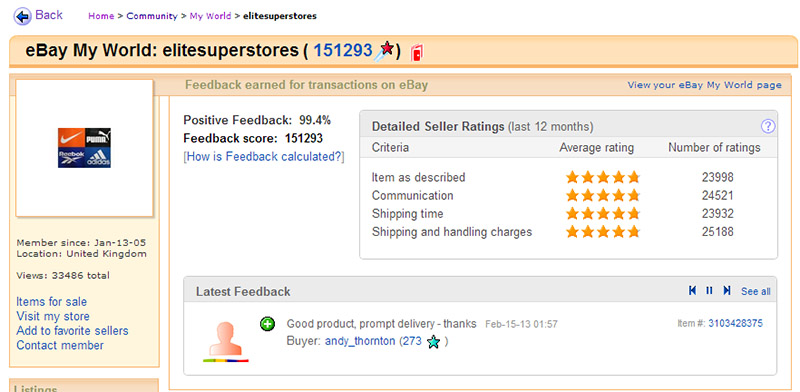Open buyer andy_thornton profile link

click(360, 341)
